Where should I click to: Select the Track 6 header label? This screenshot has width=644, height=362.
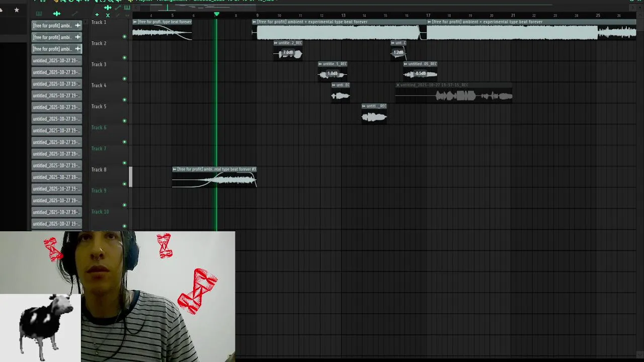99,128
